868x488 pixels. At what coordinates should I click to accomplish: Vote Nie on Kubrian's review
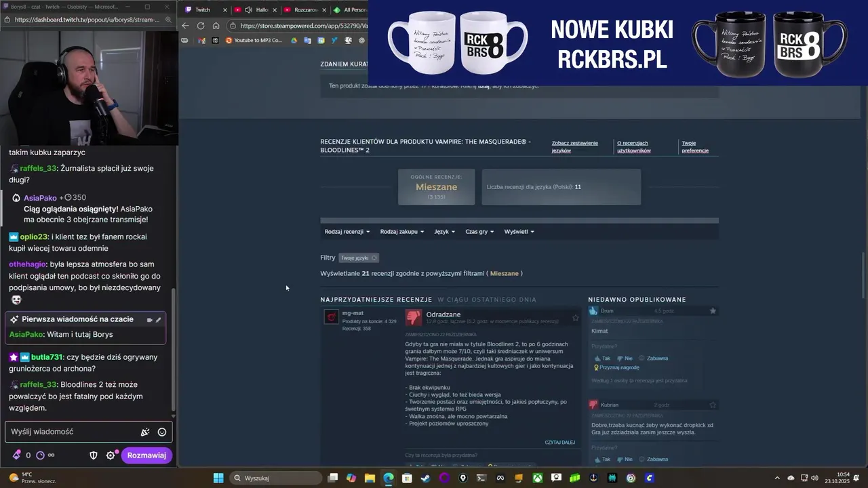pos(624,460)
